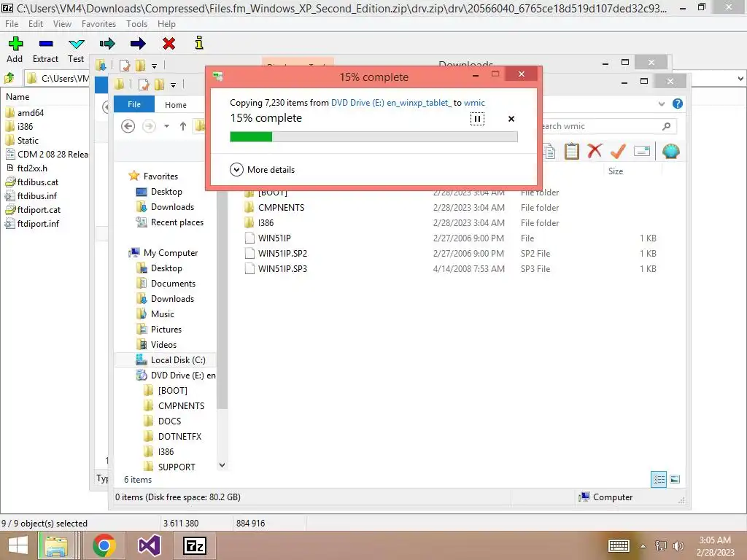The height and width of the screenshot is (560, 747).
Task: Click the green copy progress bar
Action: coord(373,136)
